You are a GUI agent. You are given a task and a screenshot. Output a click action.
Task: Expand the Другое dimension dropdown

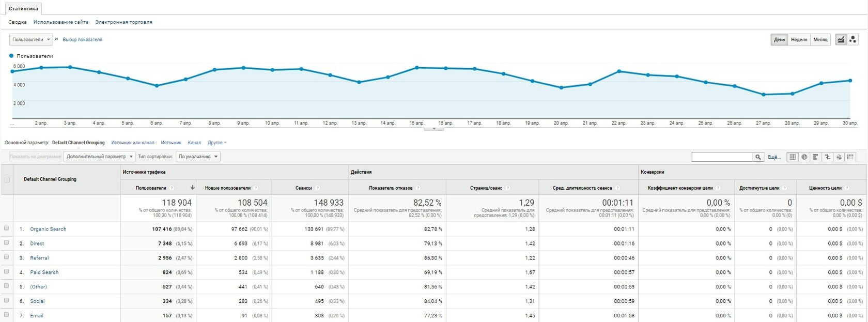click(x=217, y=143)
